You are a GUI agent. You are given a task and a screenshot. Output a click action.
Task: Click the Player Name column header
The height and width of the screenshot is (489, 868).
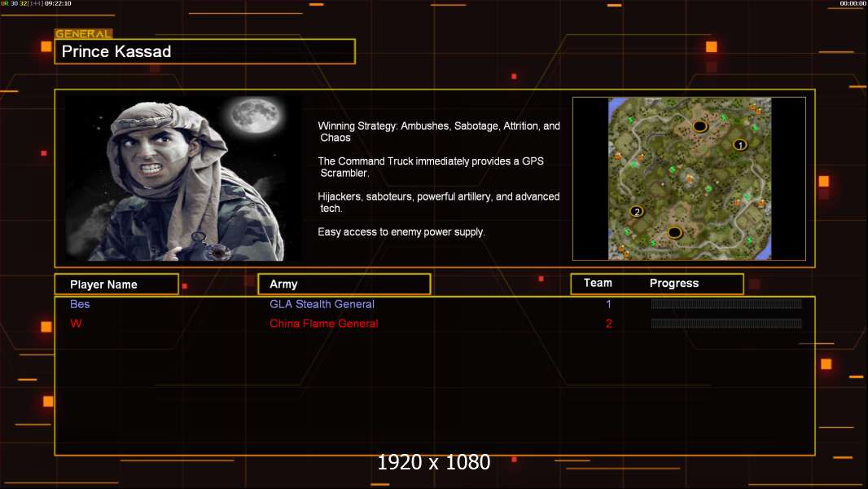[116, 284]
